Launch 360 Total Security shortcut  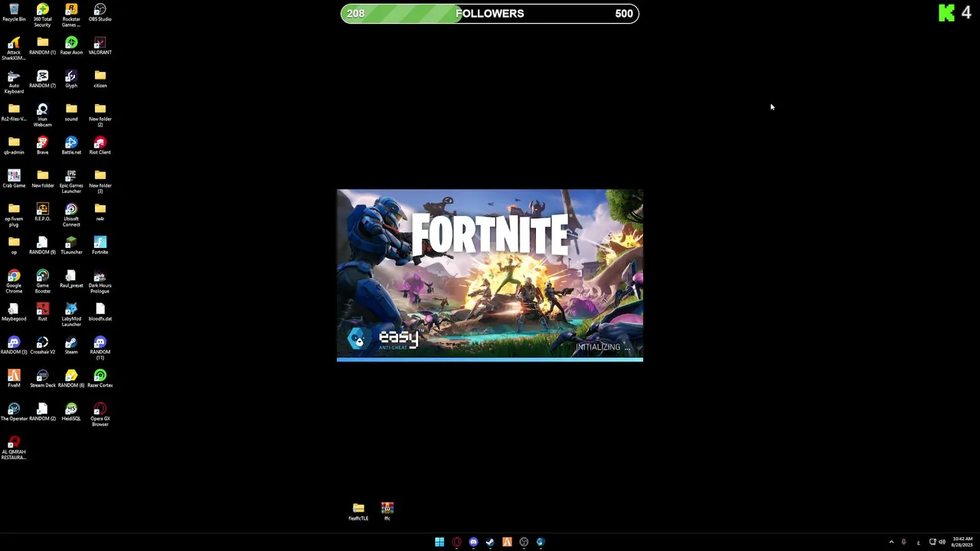(x=42, y=15)
